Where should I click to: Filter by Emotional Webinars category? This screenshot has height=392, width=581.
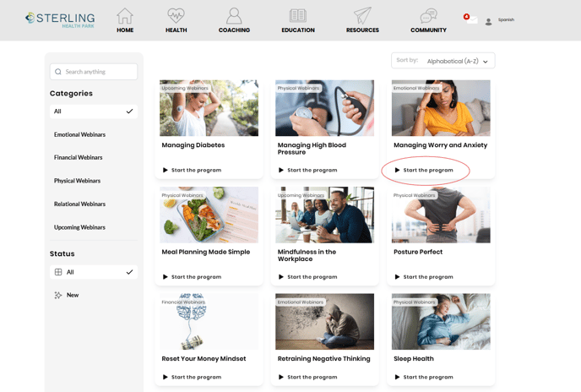(79, 134)
